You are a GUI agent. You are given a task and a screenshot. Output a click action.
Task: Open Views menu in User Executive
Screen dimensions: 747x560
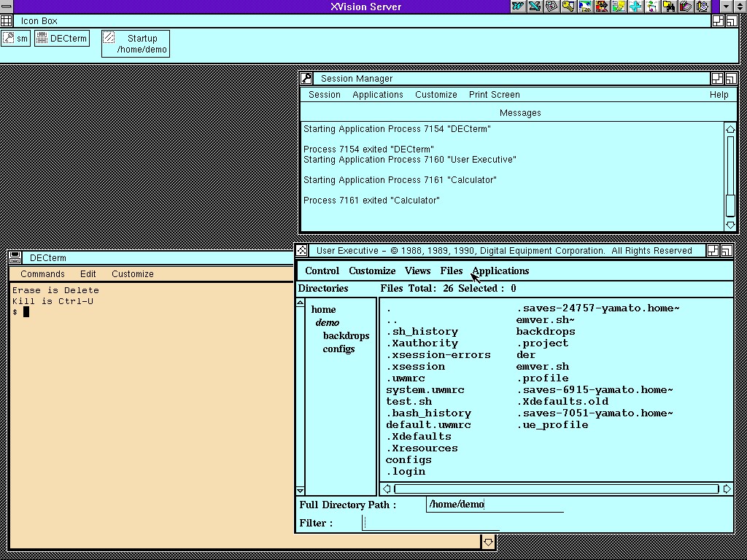417,271
